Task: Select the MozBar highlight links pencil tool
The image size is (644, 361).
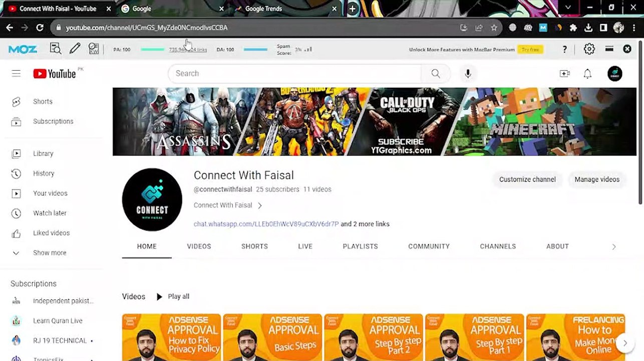Action: click(75, 49)
